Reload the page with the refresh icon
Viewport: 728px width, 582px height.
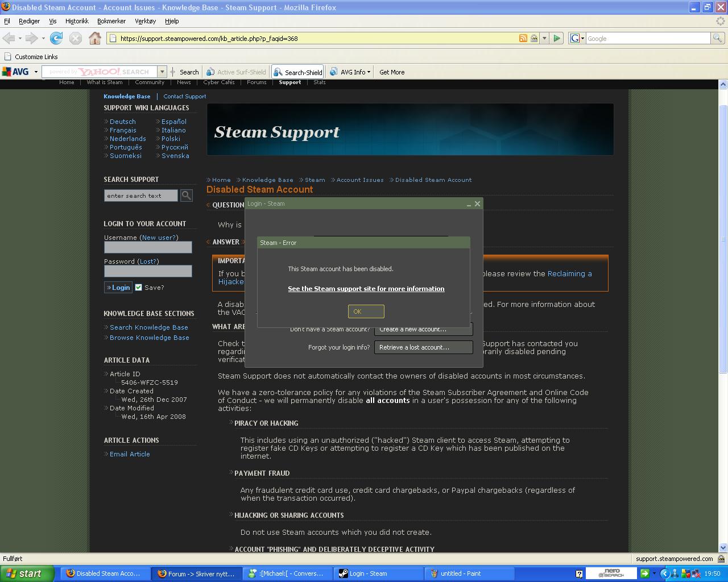(x=56, y=38)
